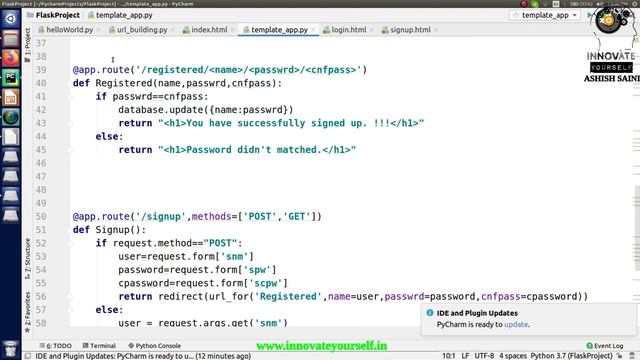Switch to the index.html tab

[x=209, y=30]
